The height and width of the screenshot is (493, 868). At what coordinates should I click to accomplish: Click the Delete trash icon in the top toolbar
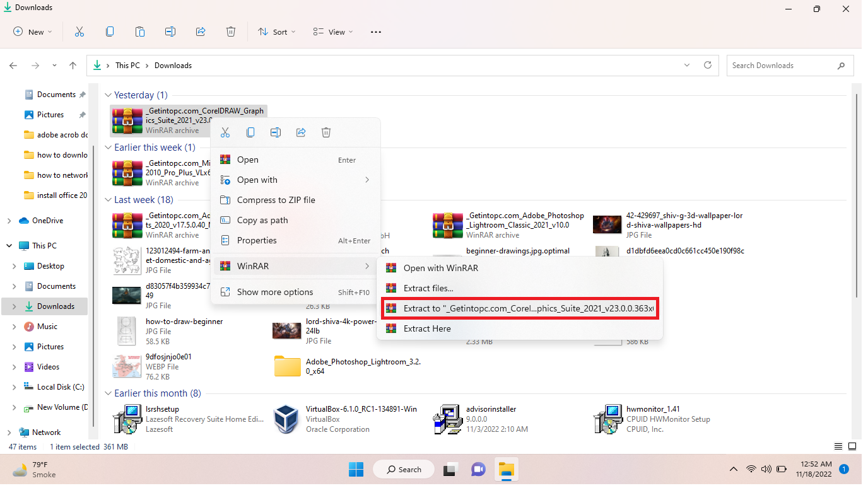[x=231, y=32]
